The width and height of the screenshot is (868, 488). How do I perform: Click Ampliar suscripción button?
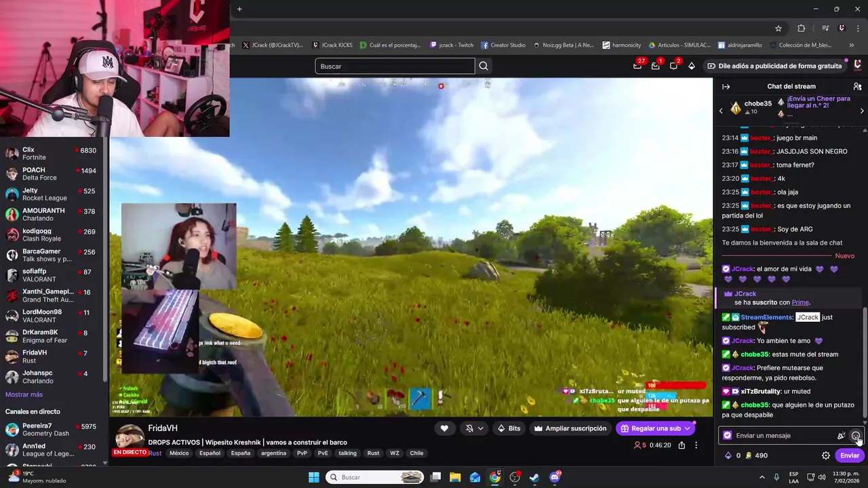pos(570,428)
